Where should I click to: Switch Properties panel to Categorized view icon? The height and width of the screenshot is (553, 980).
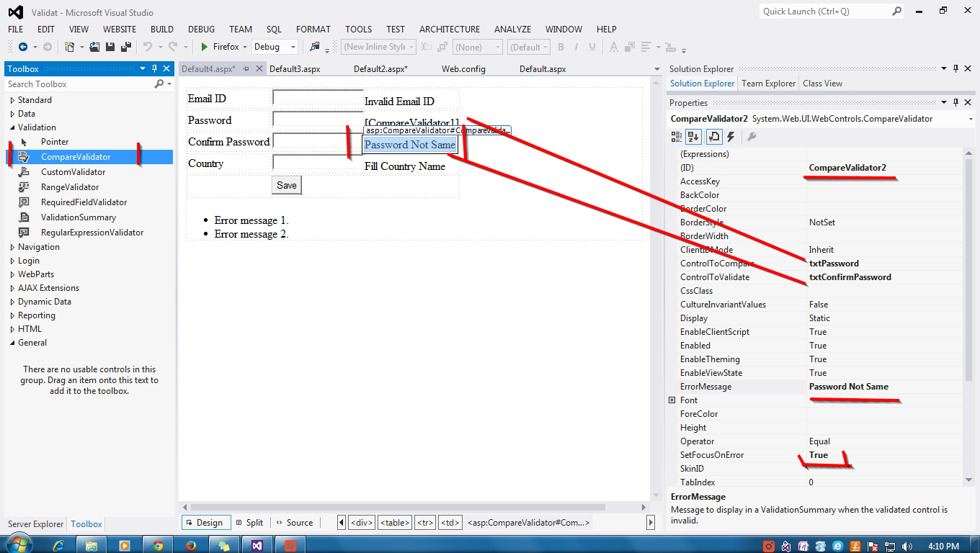[x=675, y=137]
